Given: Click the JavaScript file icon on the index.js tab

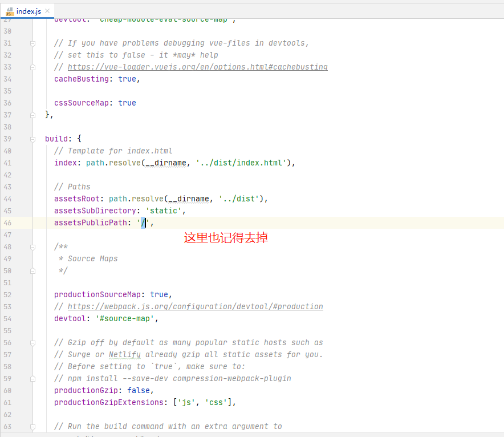Looking at the screenshot, I should [9, 10].
